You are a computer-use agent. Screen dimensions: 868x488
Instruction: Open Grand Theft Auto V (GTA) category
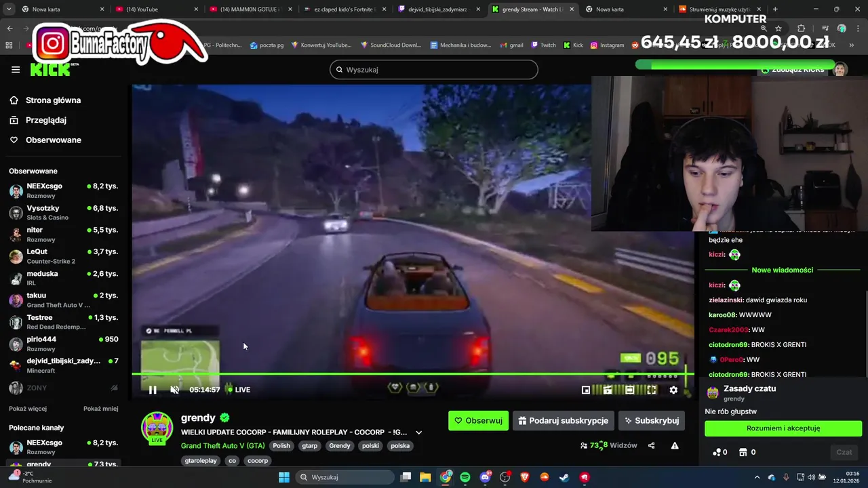tap(222, 446)
